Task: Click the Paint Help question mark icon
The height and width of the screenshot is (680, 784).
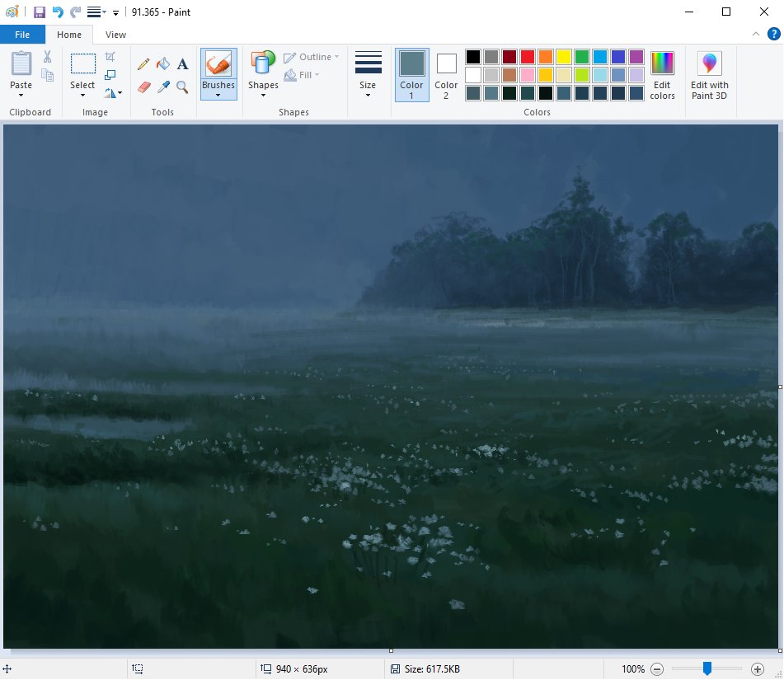Action: [x=773, y=34]
